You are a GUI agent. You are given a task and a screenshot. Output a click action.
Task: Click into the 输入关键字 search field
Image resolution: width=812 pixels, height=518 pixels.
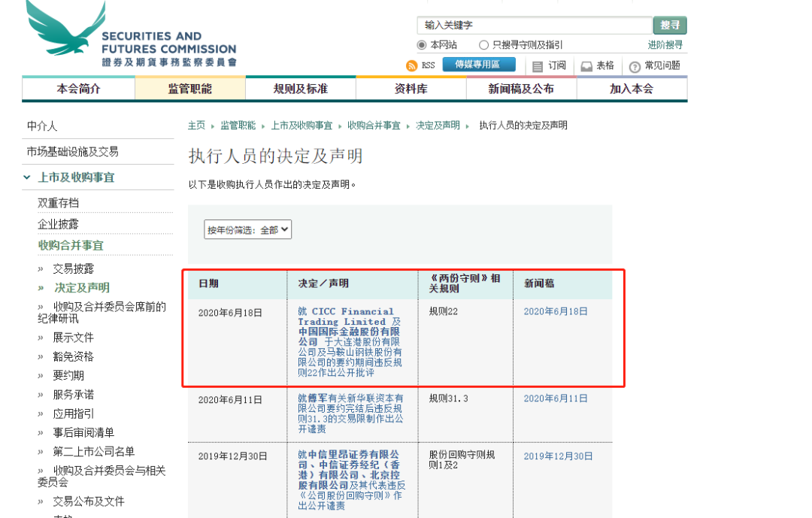pos(534,26)
